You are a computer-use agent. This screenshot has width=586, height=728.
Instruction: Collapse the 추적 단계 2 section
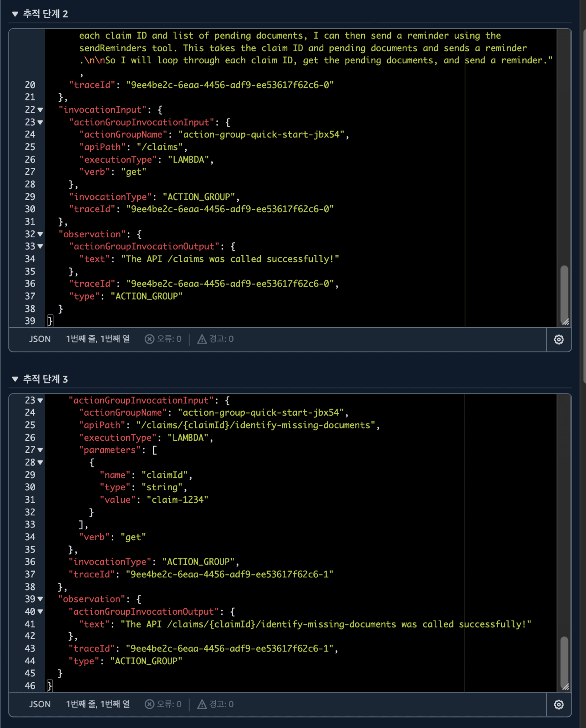[15, 14]
